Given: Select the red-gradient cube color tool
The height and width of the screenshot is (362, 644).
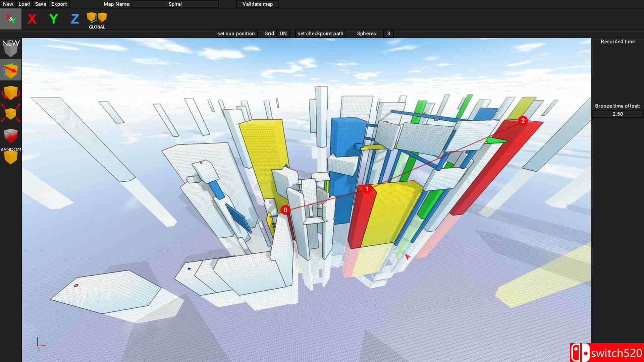Looking at the screenshot, I should pyautogui.click(x=10, y=135).
